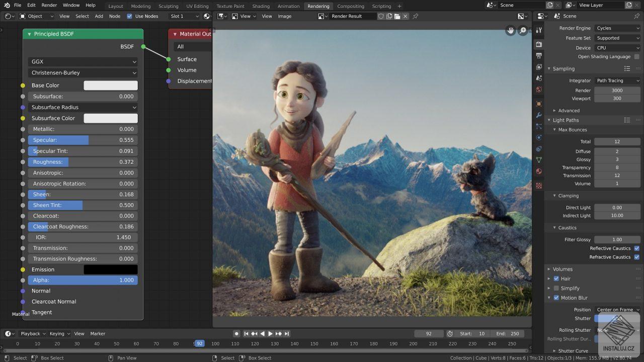The width and height of the screenshot is (644, 362).
Task: Click the Base Color swatch
Action: (110, 85)
